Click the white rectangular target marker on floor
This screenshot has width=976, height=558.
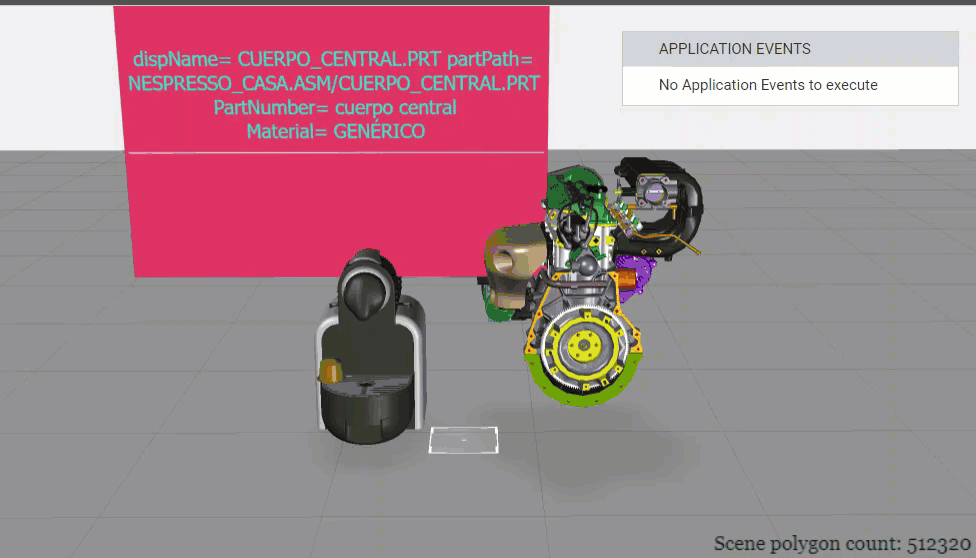[464, 440]
